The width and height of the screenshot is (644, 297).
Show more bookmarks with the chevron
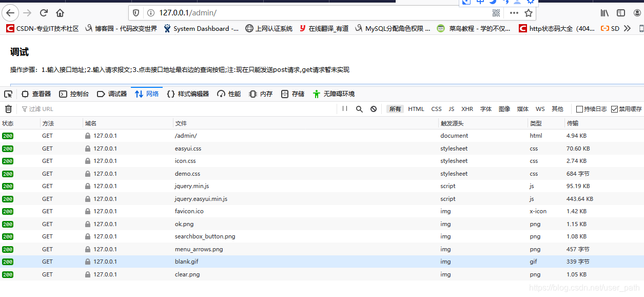[627, 29]
